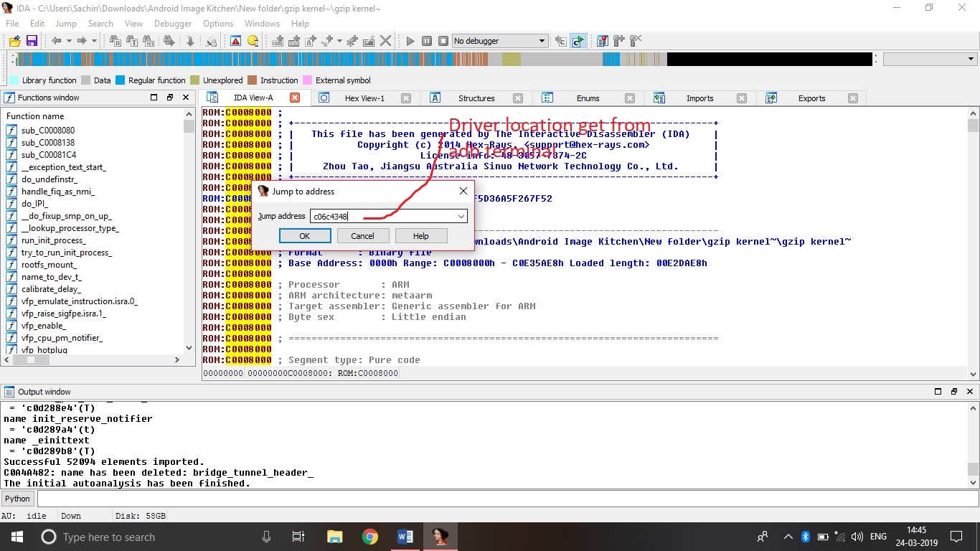Click the pause process toolbar icon

coord(427,41)
